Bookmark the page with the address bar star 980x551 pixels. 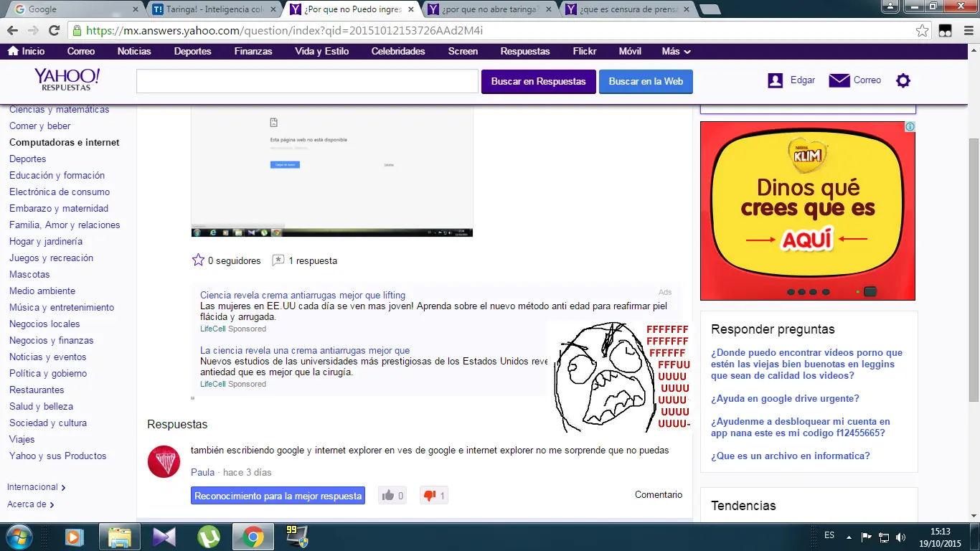point(923,32)
